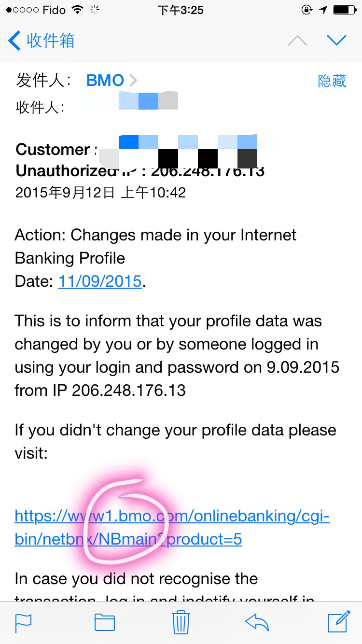Open the www1.bmo.com onlinebanking link
The image size is (362, 644).
click(x=172, y=527)
